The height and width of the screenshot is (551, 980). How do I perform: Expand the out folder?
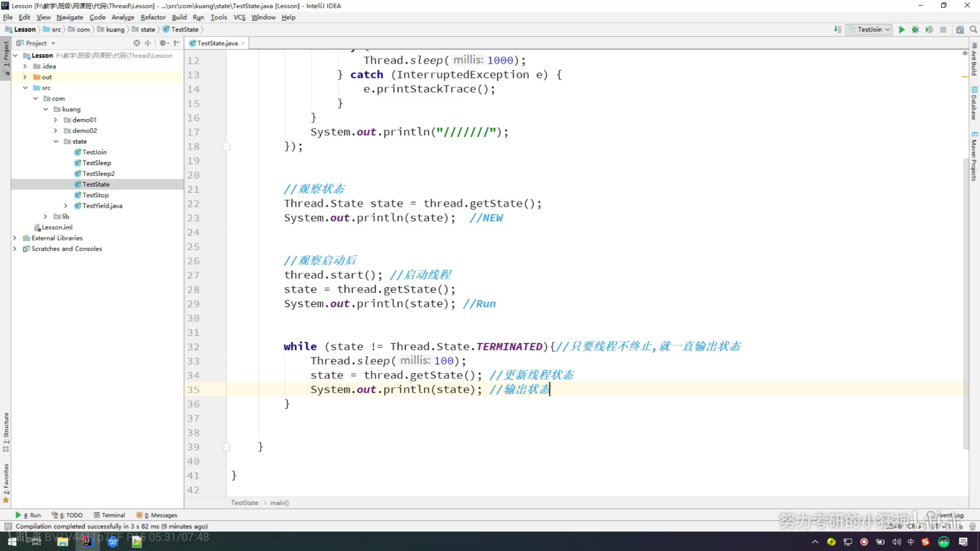click(x=25, y=77)
